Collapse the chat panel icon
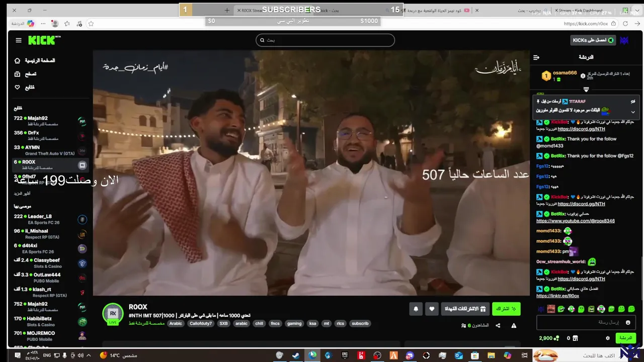Screen dimensions: 644x362 (536, 57)
